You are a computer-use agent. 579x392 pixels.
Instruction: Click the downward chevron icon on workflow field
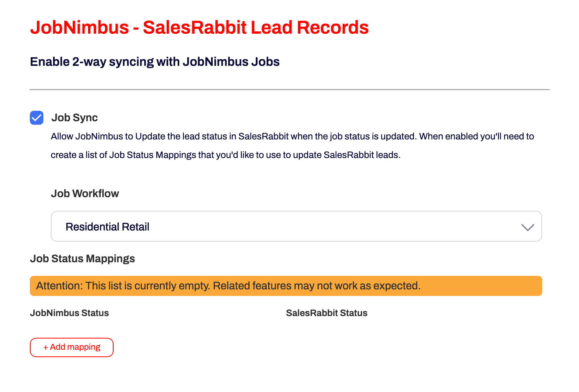pyautogui.click(x=527, y=228)
